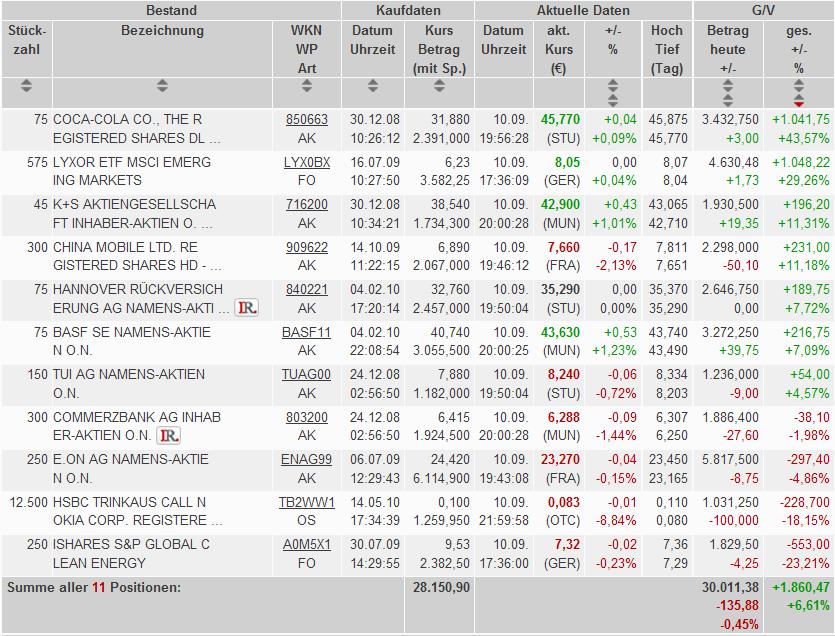This screenshot has height=636, width=835.
Task: Select BASF SE NAMENS-AKTIE name text
Action: [x=132, y=332]
